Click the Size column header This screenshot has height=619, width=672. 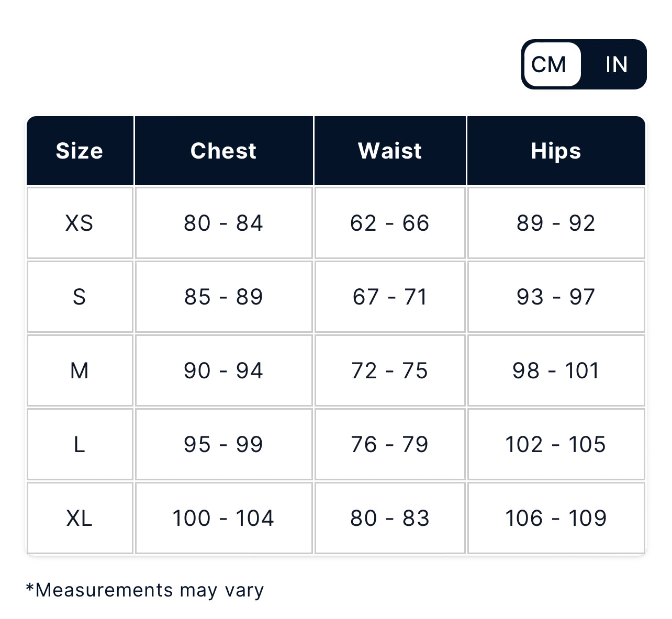tap(80, 151)
